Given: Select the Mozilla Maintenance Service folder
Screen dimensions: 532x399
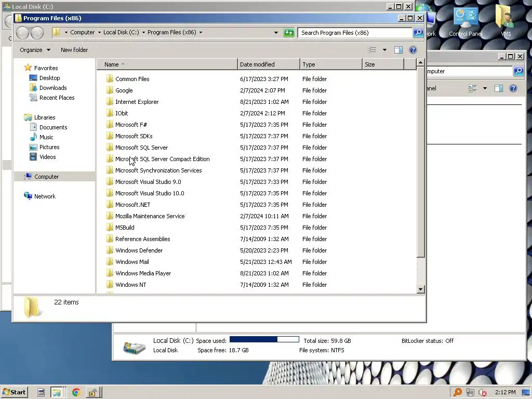Looking at the screenshot, I should pos(150,216).
